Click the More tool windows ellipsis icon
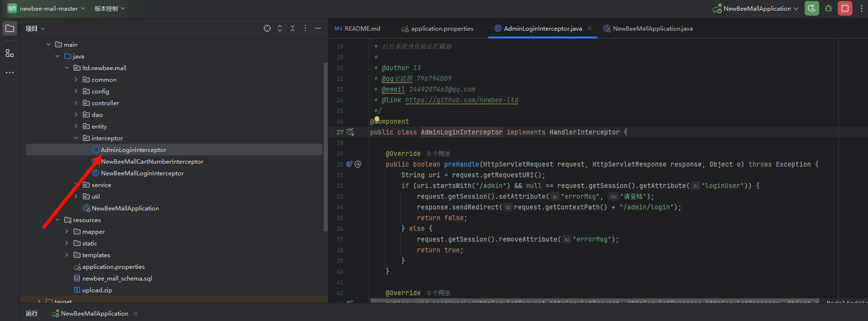The height and width of the screenshot is (321, 868). (x=10, y=73)
